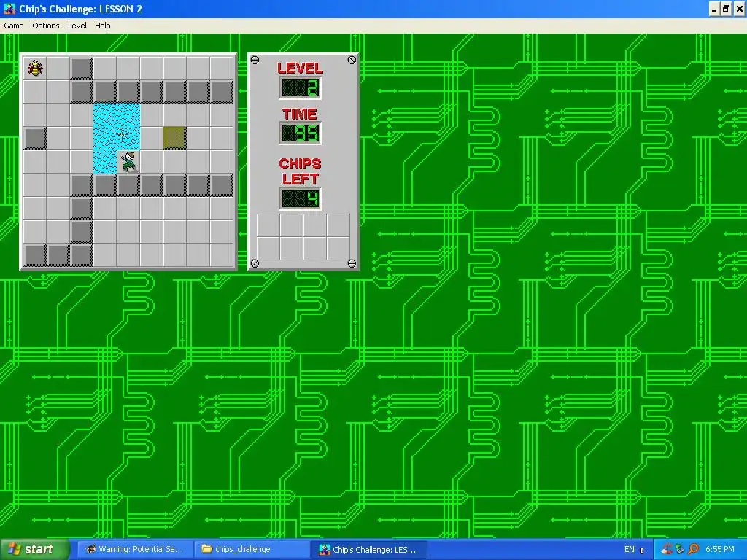Click the red shield tray icon

pyautogui.click(x=666, y=550)
